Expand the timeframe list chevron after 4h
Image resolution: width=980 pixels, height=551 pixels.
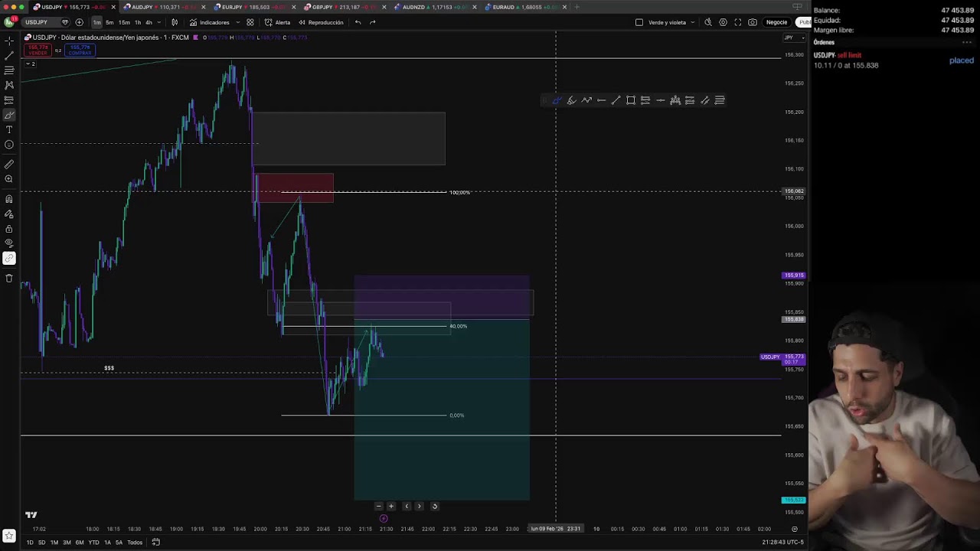click(158, 22)
